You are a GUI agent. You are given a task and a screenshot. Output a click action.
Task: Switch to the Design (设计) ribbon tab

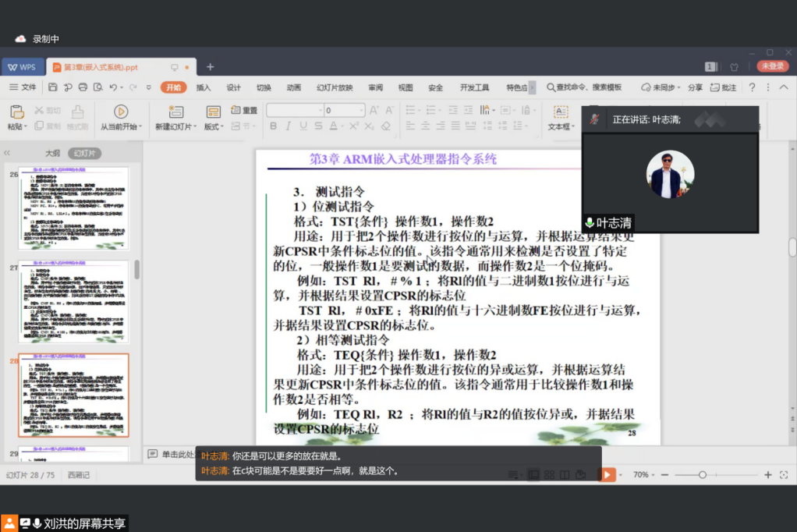coord(233,87)
